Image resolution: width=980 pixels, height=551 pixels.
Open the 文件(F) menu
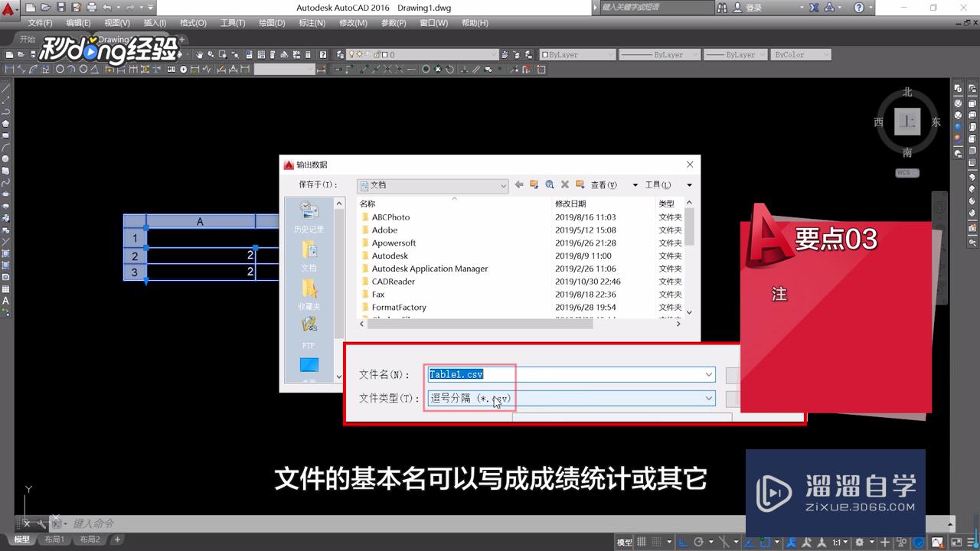pyautogui.click(x=40, y=23)
